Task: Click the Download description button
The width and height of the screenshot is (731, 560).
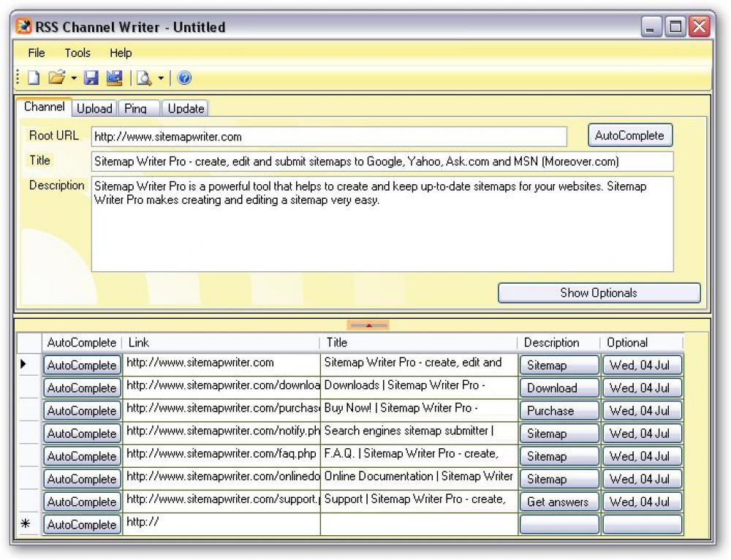Action: (558, 387)
